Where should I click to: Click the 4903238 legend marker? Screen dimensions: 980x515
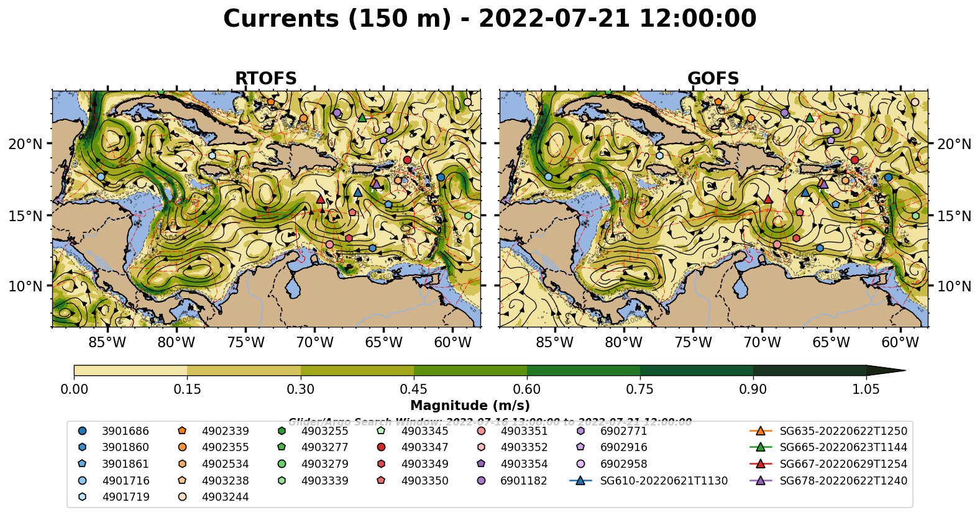click(182, 480)
